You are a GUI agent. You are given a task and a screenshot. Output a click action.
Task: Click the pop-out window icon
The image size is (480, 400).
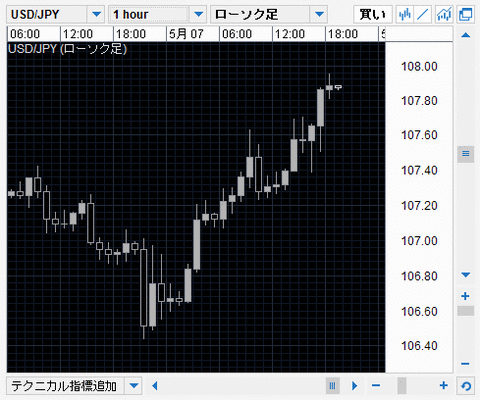point(465,14)
